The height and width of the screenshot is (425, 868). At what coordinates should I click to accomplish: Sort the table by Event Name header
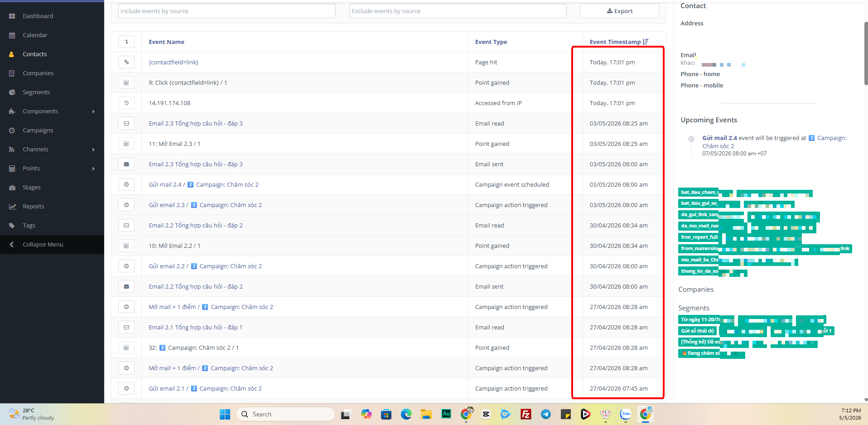166,42
